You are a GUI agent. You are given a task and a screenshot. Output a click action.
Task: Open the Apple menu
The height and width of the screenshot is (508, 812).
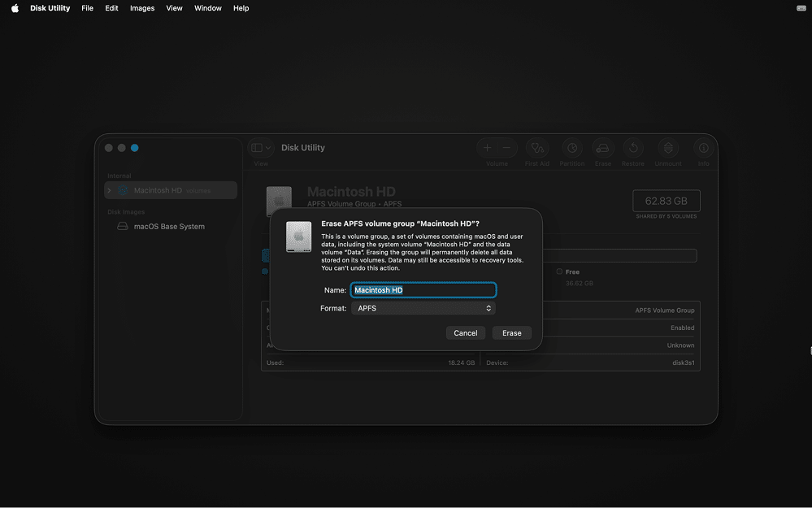click(x=12, y=8)
